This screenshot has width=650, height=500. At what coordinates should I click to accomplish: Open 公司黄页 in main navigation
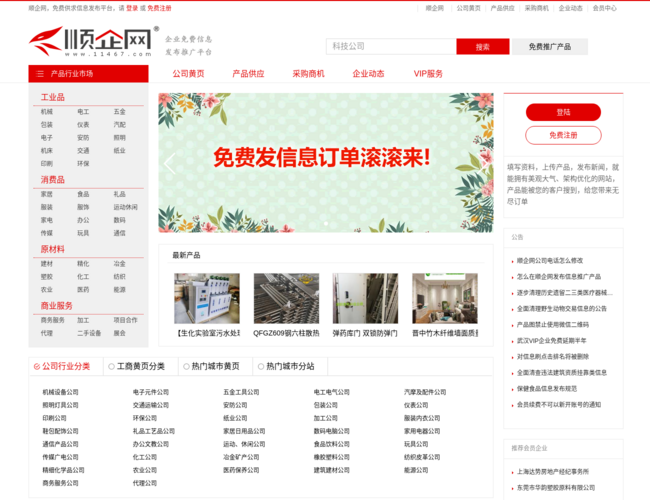(188, 74)
